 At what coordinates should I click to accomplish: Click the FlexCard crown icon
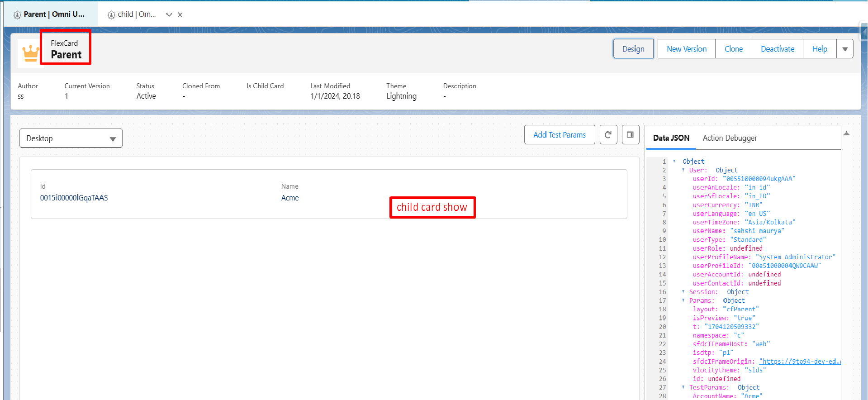click(30, 53)
